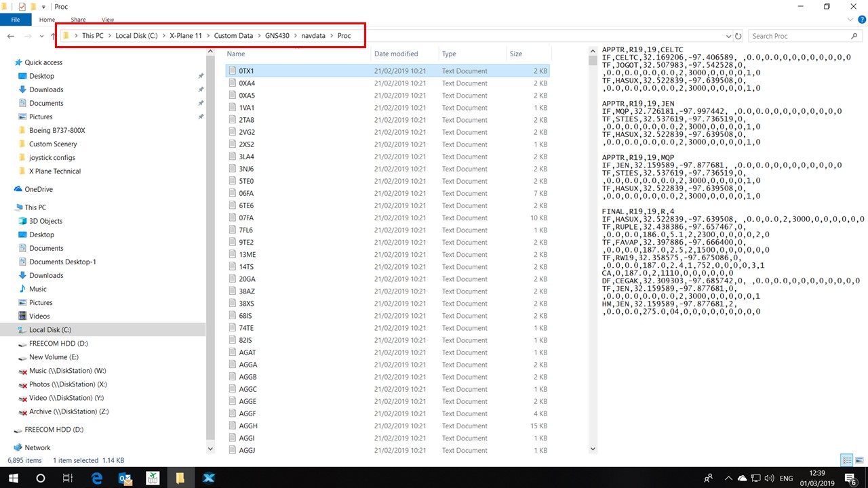Click the New Folder icon in title bar
Screen dimensions: 868x488
[33, 7]
